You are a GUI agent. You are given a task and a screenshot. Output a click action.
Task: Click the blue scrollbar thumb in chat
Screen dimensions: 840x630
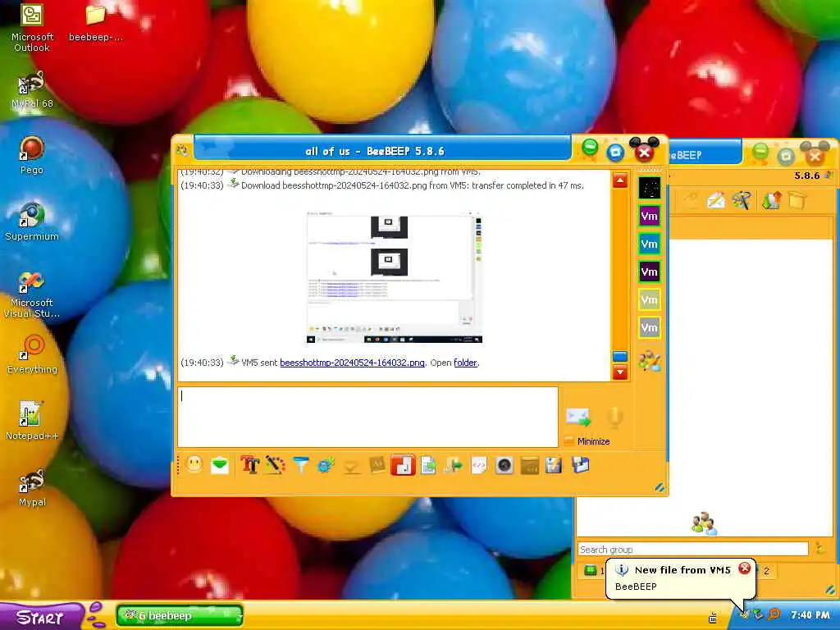(x=620, y=357)
